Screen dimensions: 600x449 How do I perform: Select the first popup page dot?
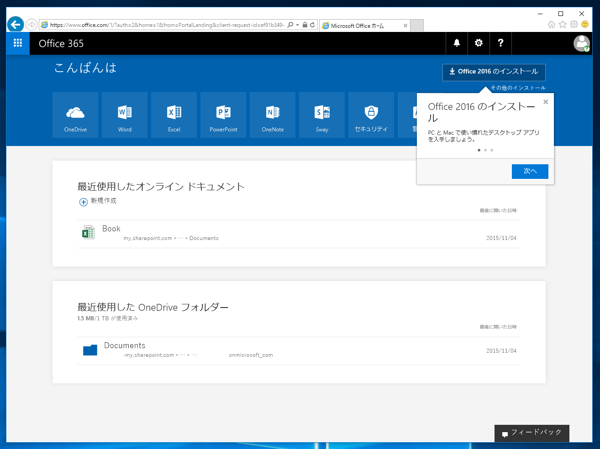click(479, 150)
